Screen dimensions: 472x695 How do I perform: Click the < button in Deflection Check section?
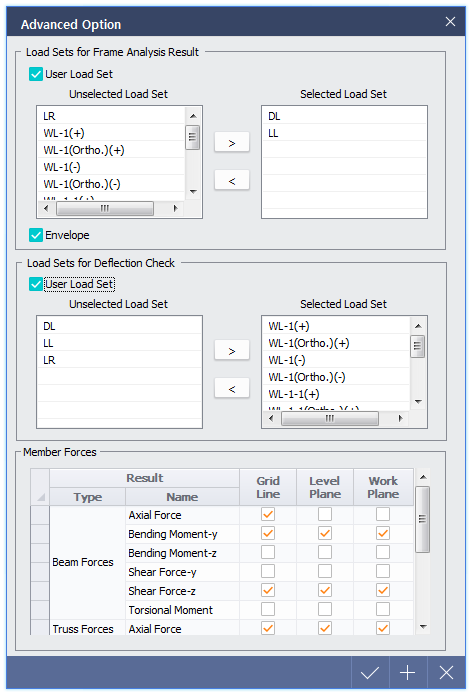(232, 389)
